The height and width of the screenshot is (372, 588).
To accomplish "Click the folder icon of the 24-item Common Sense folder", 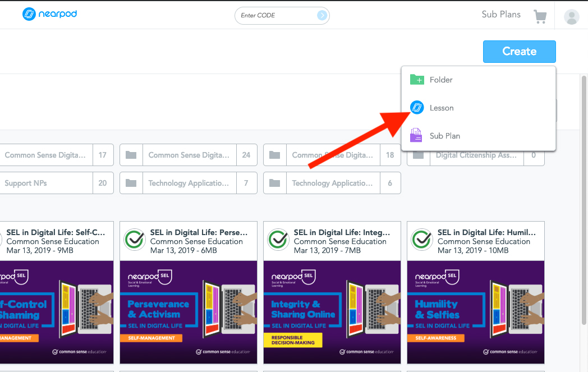I will [131, 155].
